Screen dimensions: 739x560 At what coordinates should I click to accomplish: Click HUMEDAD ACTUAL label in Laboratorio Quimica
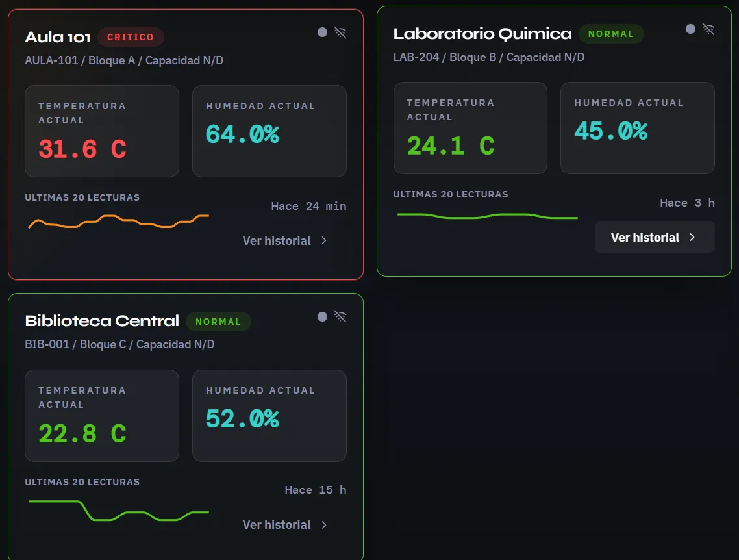[629, 103]
